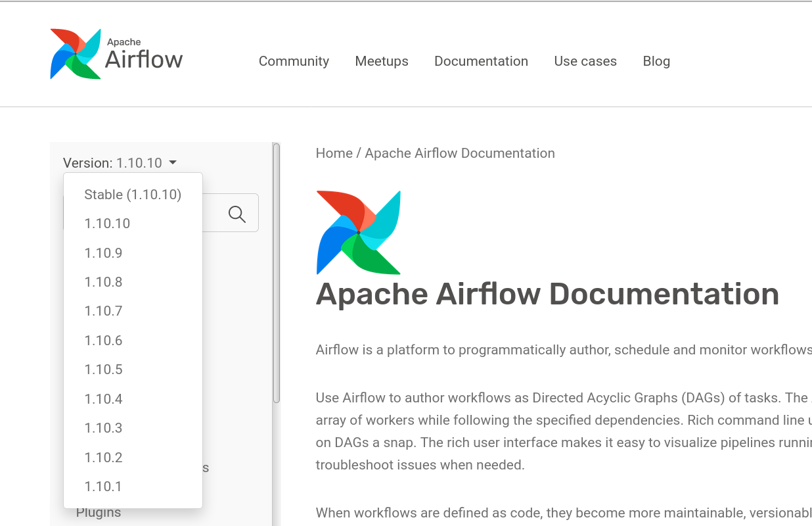Open the Community nav link
The height and width of the screenshot is (526, 812).
coord(294,61)
